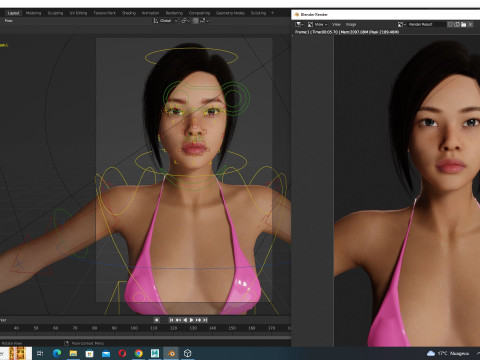Open the Sculpting workspace tab

click(55, 13)
